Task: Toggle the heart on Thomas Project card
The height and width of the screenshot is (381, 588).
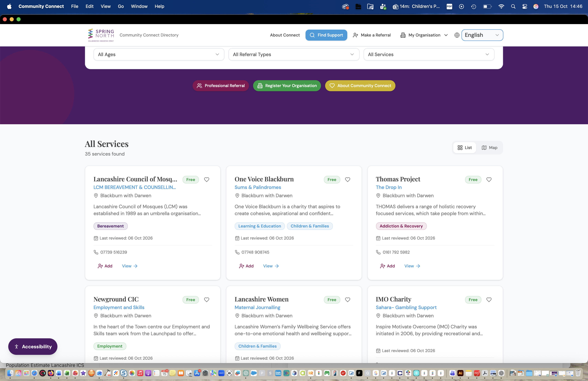Action: [x=489, y=179]
